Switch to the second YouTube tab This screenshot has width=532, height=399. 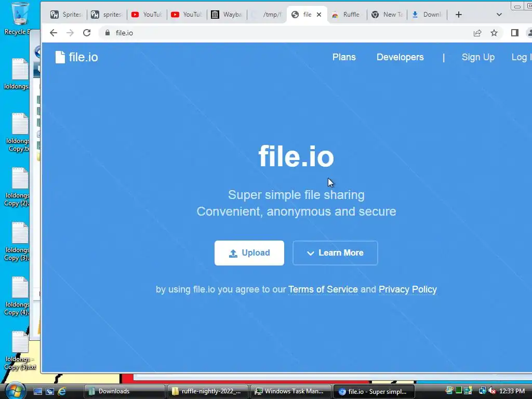click(187, 15)
